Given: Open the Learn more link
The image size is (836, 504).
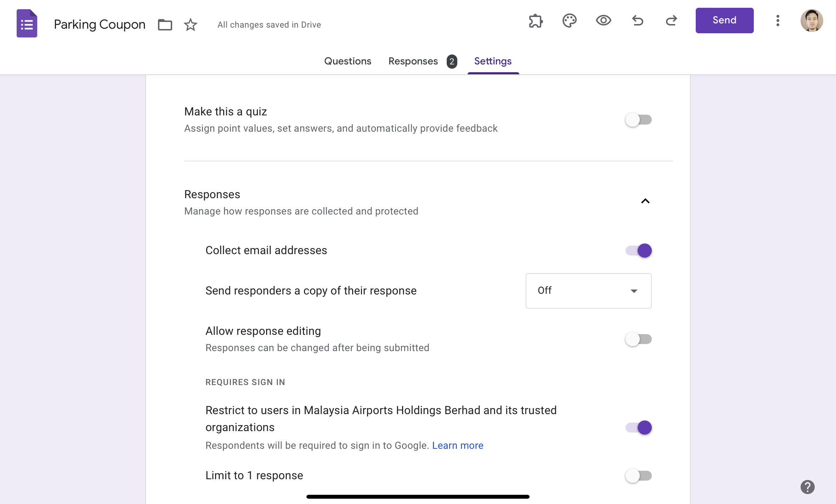Looking at the screenshot, I should pos(458,445).
